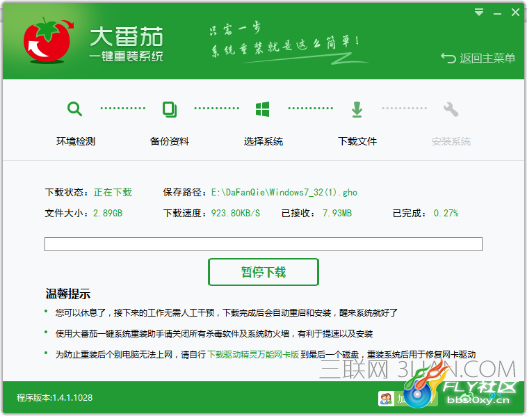Pause download with 暂停下载 button
Viewport: 527px width, 416px height.
263,272
